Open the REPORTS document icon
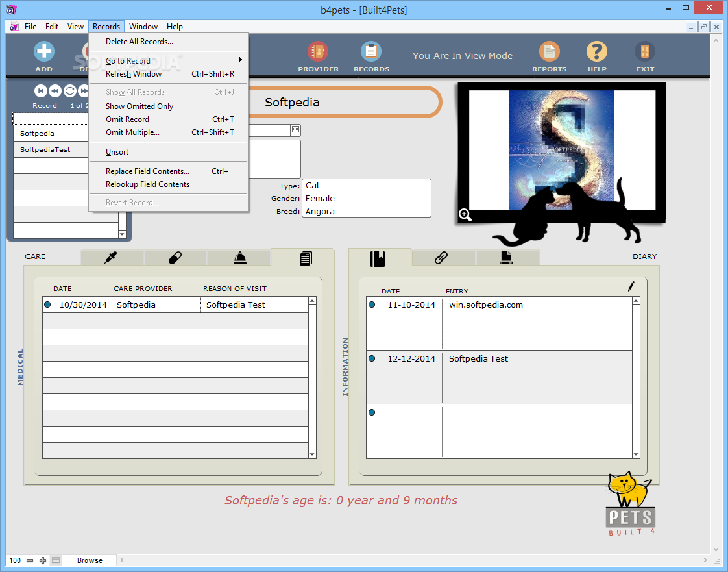The height and width of the screenshot is (572, 728). click(550, 51)
